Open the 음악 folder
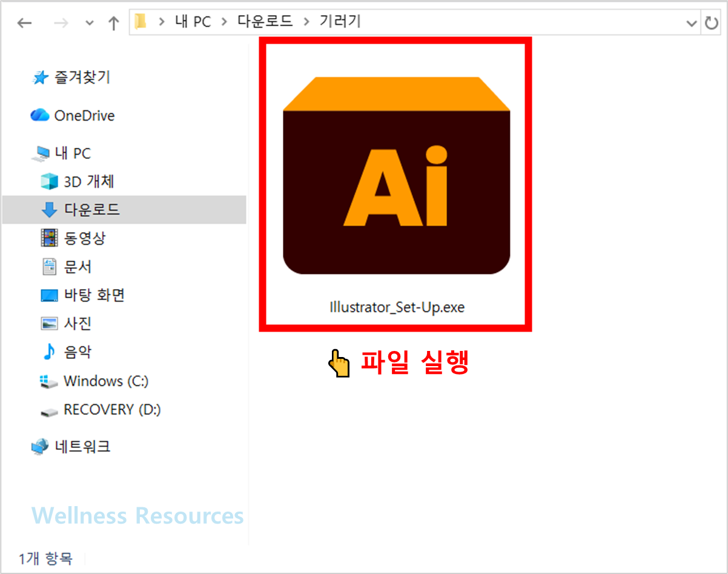The image size is (728, 574). pyautogui.click(x=78, y=352)
